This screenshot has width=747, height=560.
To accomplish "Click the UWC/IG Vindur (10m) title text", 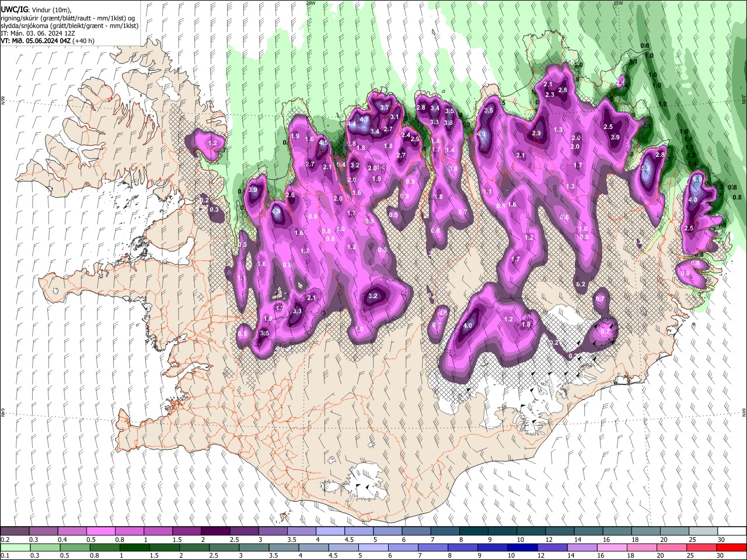I will tap(36, 9).
